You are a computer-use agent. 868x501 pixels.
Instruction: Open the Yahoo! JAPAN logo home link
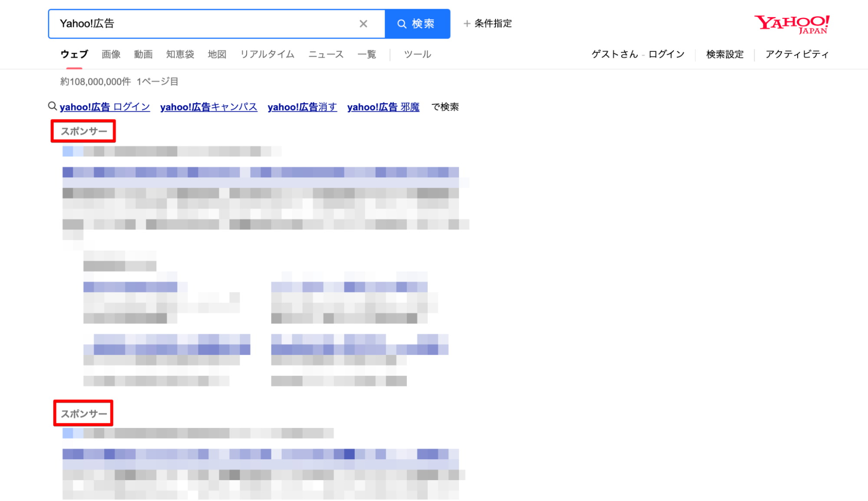[792, 24]
